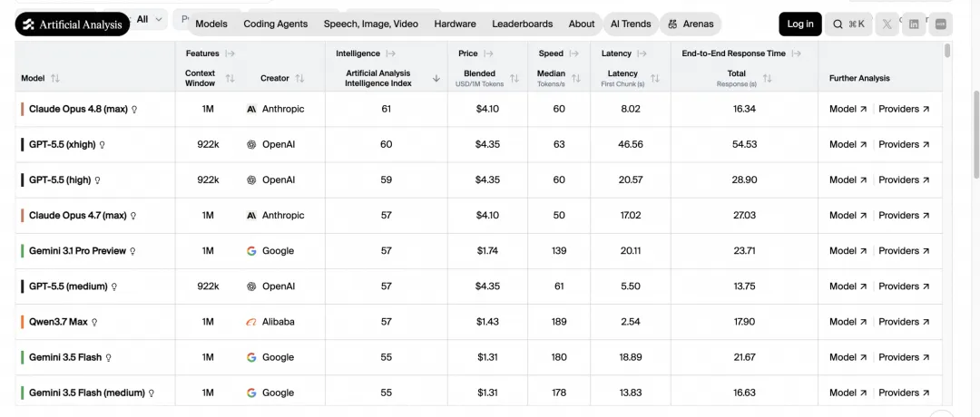Click the Log in button
980x417 pixels.
(800, 24)
